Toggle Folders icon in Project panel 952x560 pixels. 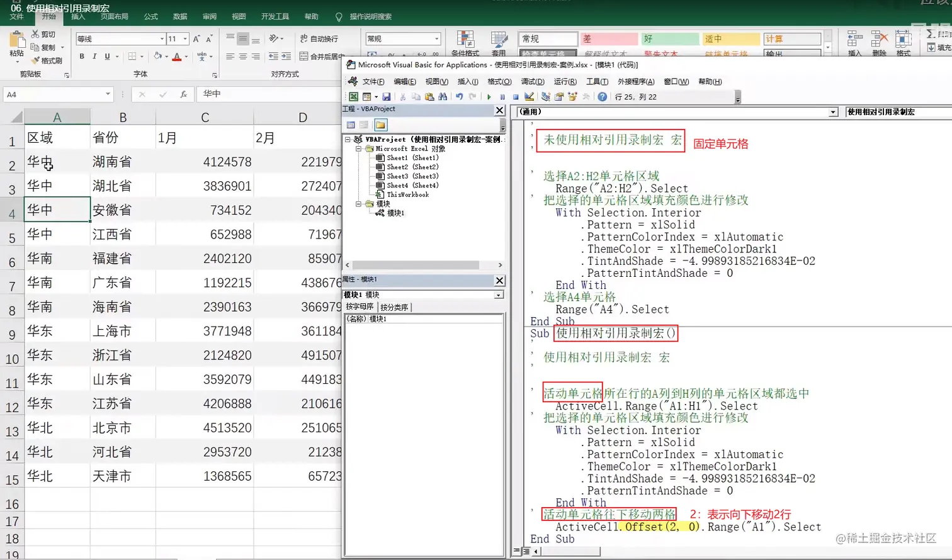pyautogui.click(x=380, y=125)
